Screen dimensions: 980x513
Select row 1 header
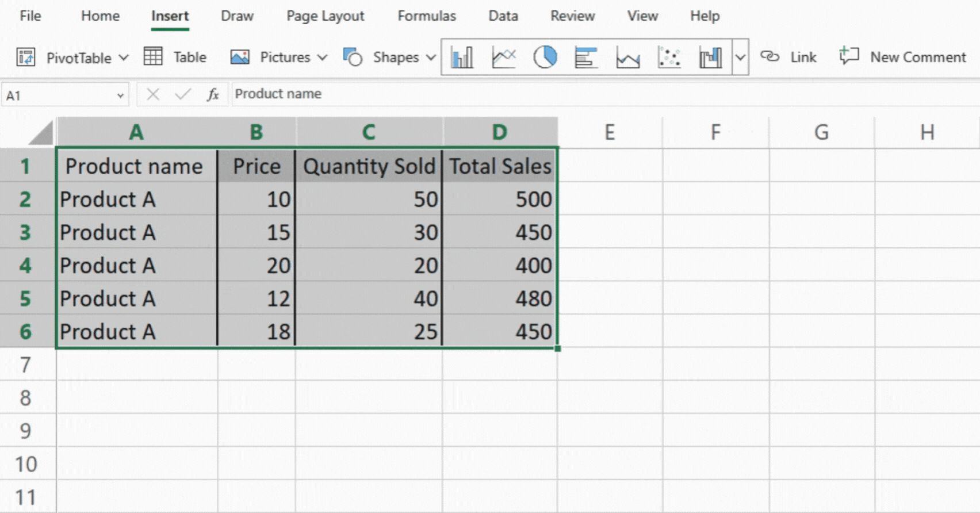click(x=26, y=166)
